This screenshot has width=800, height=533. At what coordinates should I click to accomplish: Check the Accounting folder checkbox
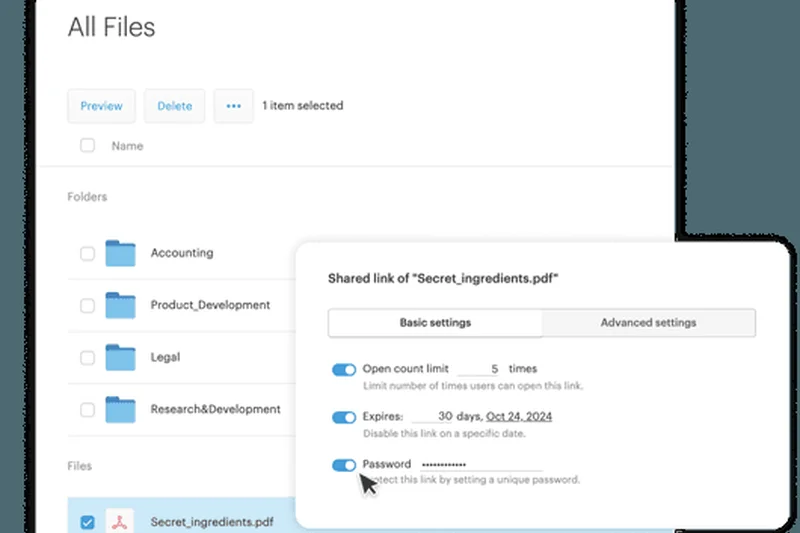point(87,254)
